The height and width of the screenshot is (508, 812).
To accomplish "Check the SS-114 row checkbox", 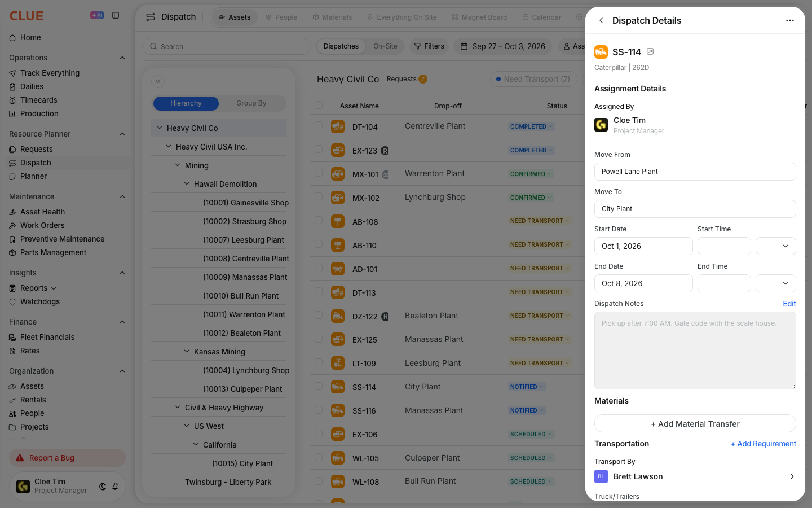I will (x=319, y=387).
